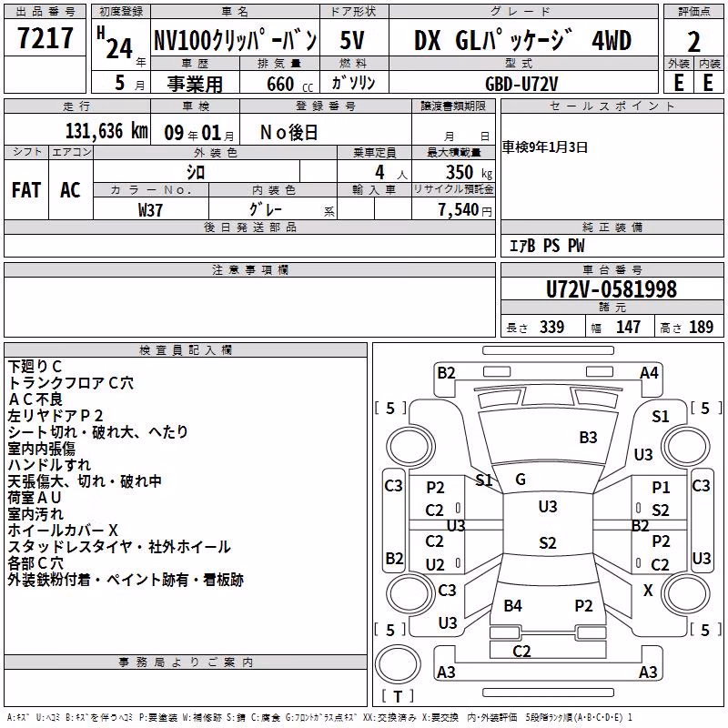Click inspector note 室内内張傷
This screenshot has width=728, height=728.
tap(41, 449)
